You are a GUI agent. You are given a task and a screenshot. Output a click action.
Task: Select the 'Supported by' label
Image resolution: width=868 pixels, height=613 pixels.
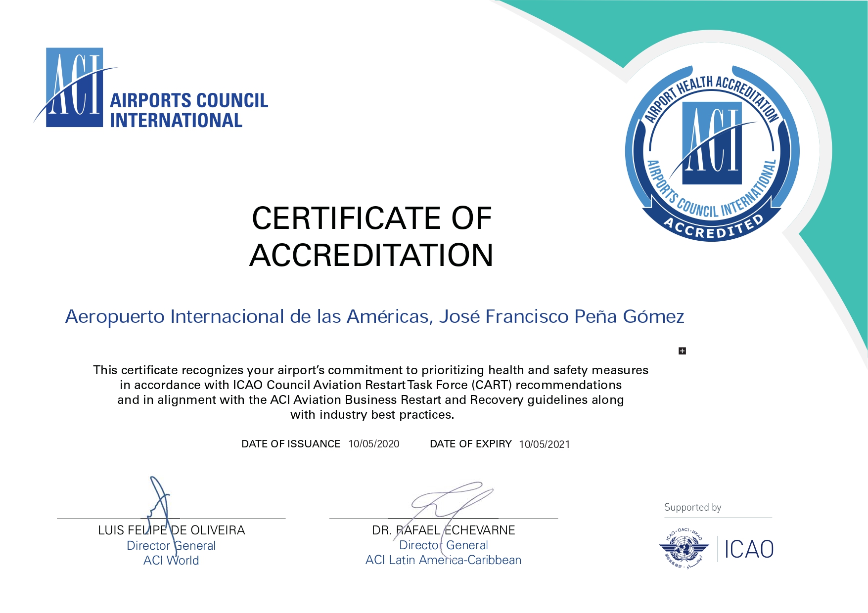tap(692, 507)
